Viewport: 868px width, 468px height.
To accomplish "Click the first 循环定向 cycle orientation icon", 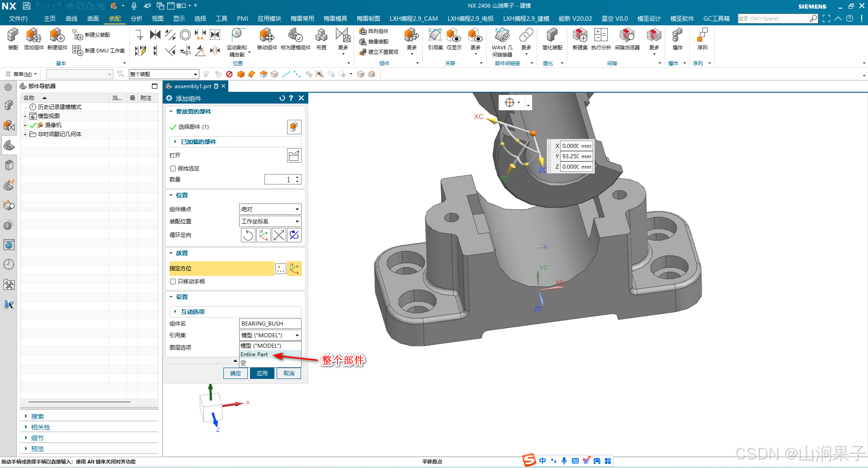I will (248, 235).
